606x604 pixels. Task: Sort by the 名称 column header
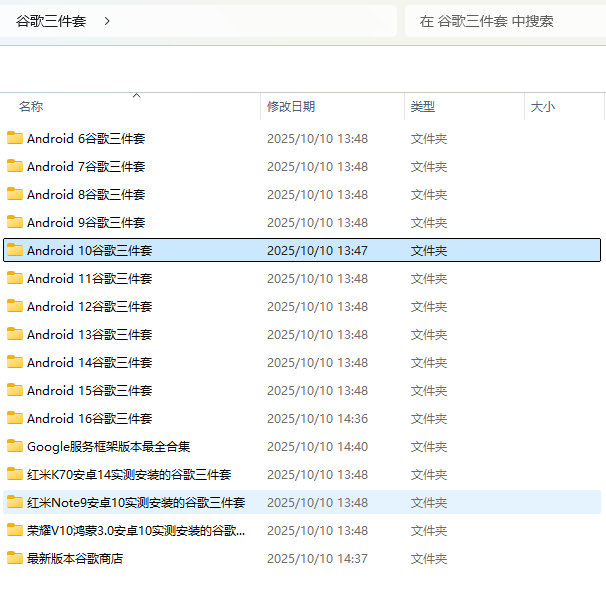130,106
